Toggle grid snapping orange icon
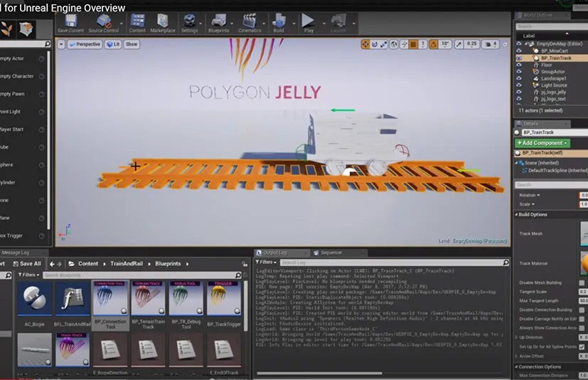The image size is (588, 380). [413, 44]
